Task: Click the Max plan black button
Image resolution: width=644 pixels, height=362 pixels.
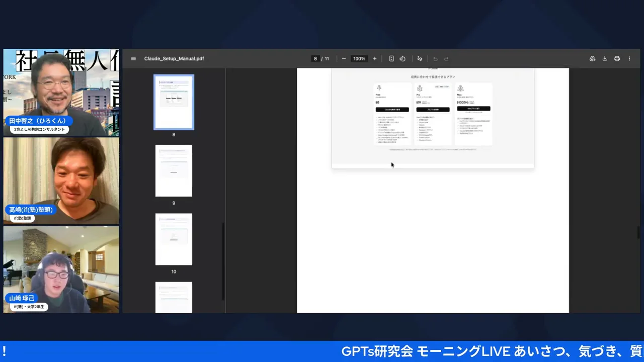Action: coord(473,108)
